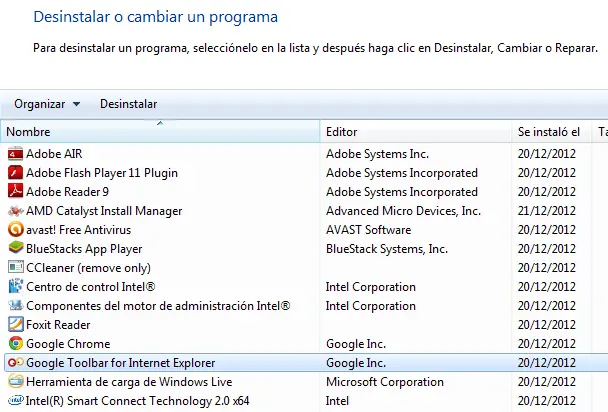This screenshot has width=608, height=412.
Task: Select Componentes del motor de administración Intel®
Action: [157, 306]
